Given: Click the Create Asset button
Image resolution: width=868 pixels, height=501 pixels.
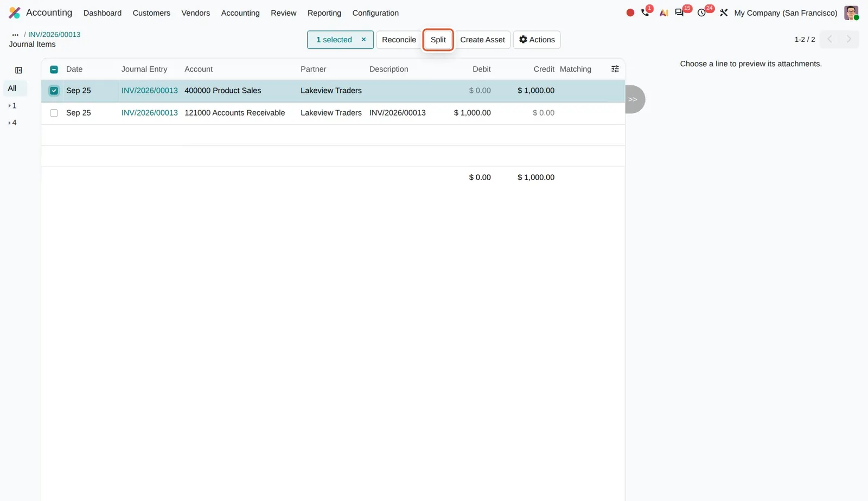Looking at the screenshot, I should click(482, 40).
